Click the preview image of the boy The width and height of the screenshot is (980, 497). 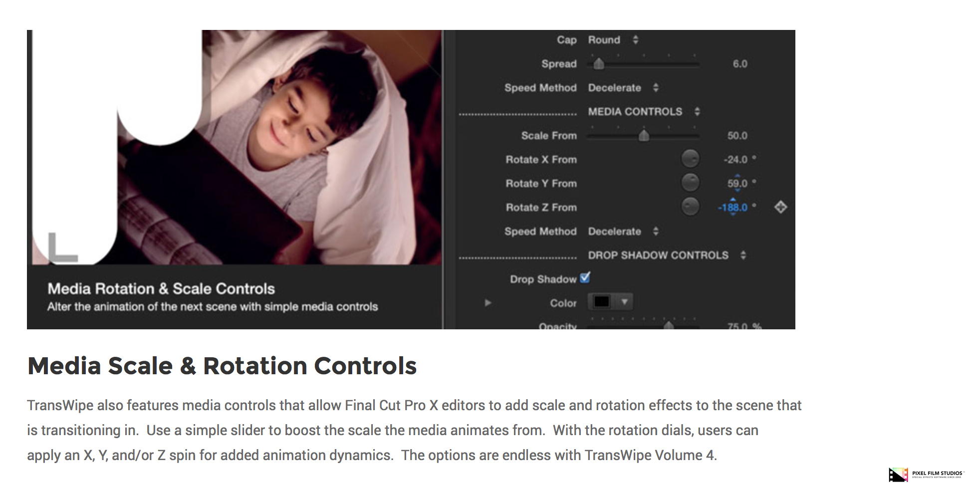237,147
